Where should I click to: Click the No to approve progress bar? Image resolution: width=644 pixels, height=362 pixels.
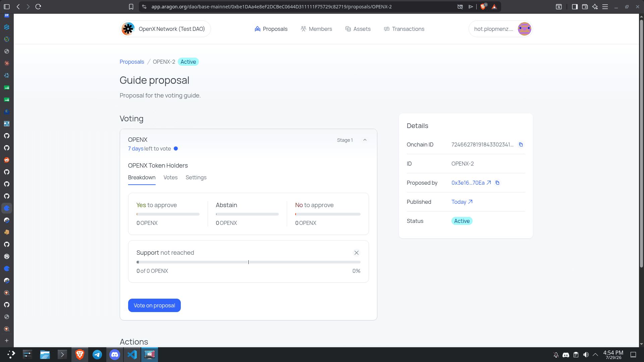coord(328,214)
